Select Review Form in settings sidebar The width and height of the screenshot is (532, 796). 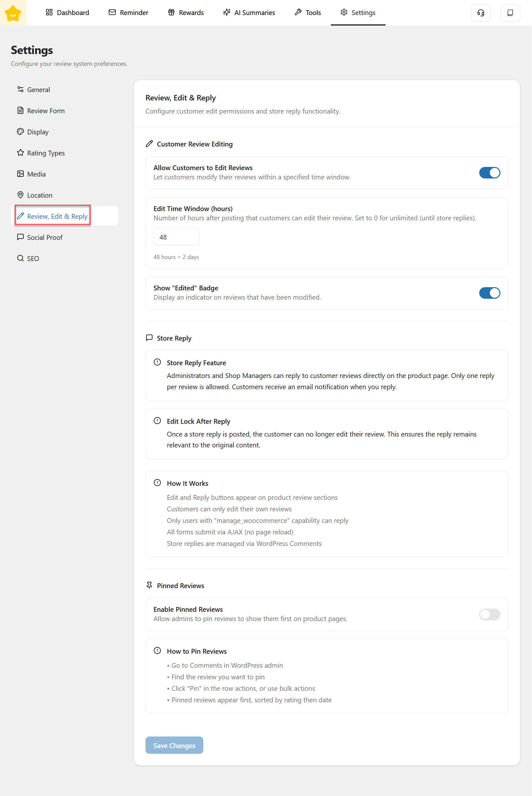(x=45, y=111)
